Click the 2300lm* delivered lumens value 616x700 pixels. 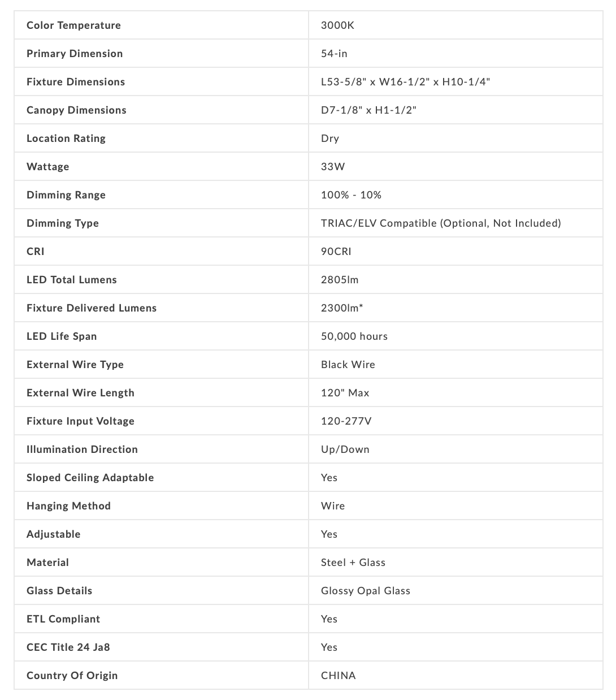[342, 308]
